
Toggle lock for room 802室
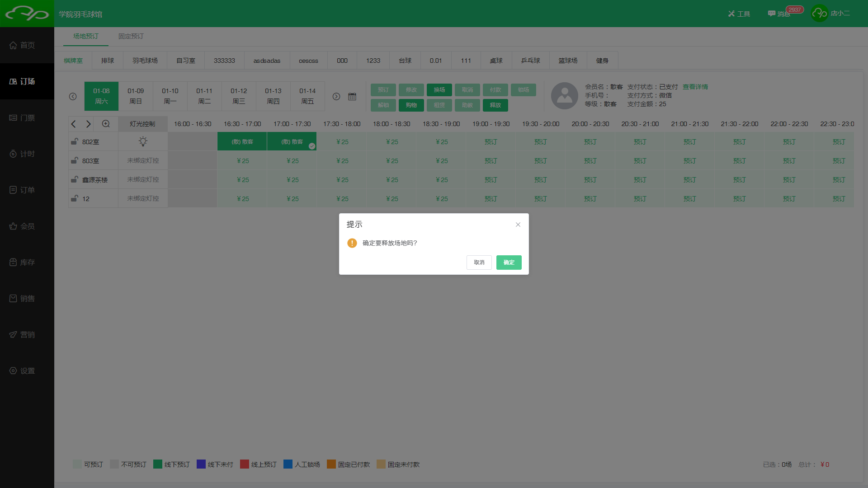tap(75, 142)
